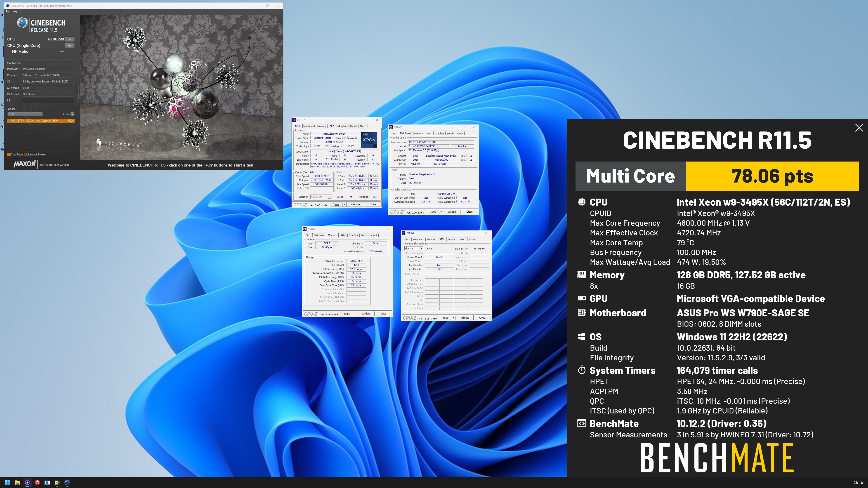Click the Module Manuf. value G.Skill

pos(439,257)
